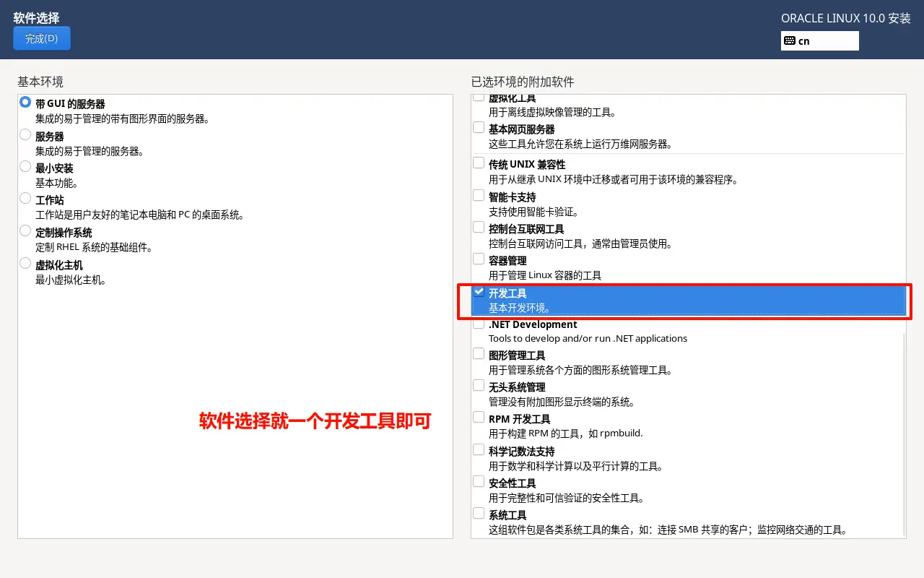Select the 定制操作系统 base environment

pos(24,232)
